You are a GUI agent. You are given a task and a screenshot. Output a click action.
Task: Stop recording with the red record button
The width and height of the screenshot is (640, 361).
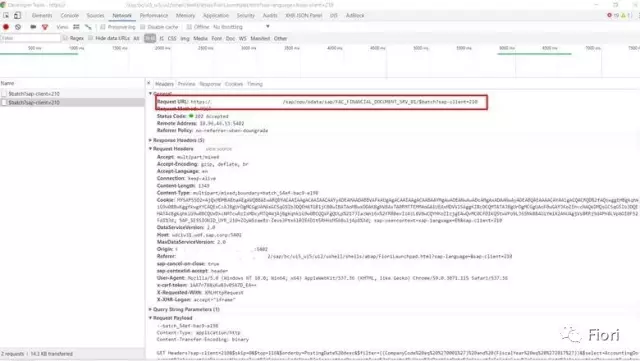pyautogui.click(x=6, y=27)
